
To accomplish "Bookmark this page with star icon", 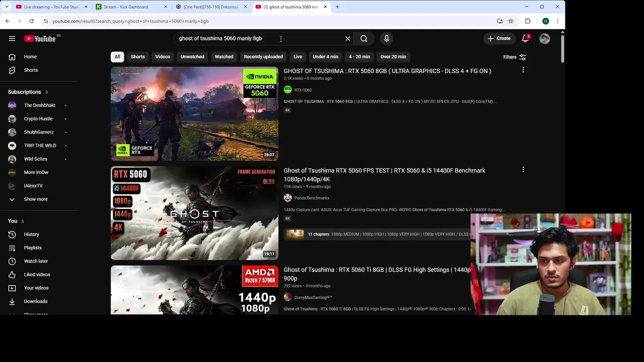I will click(511, 21).
